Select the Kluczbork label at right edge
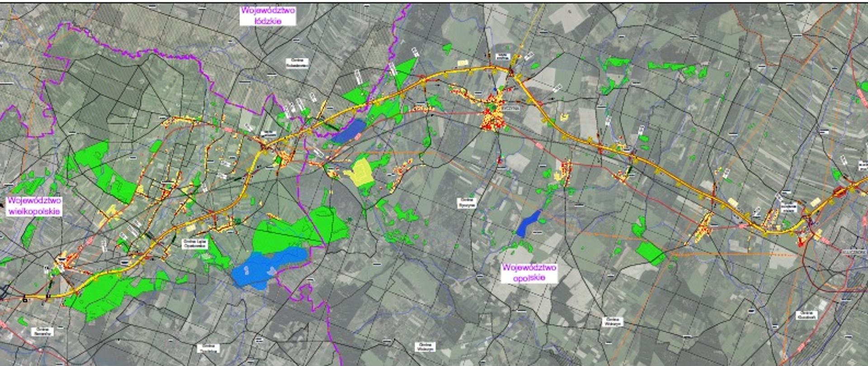The height and width of the screenshot is (366, 868). 854,251
